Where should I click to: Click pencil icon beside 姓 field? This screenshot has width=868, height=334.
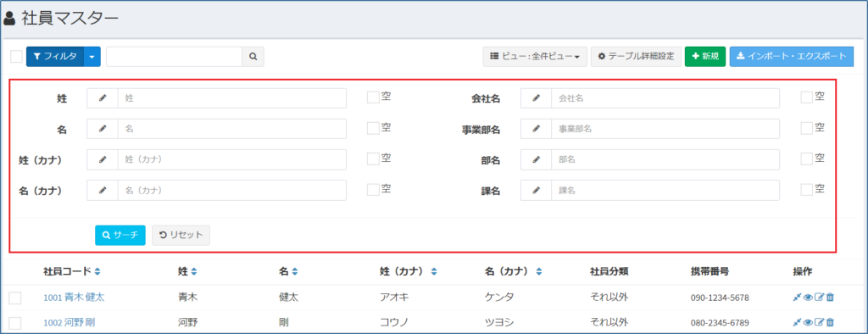point(103,98)
